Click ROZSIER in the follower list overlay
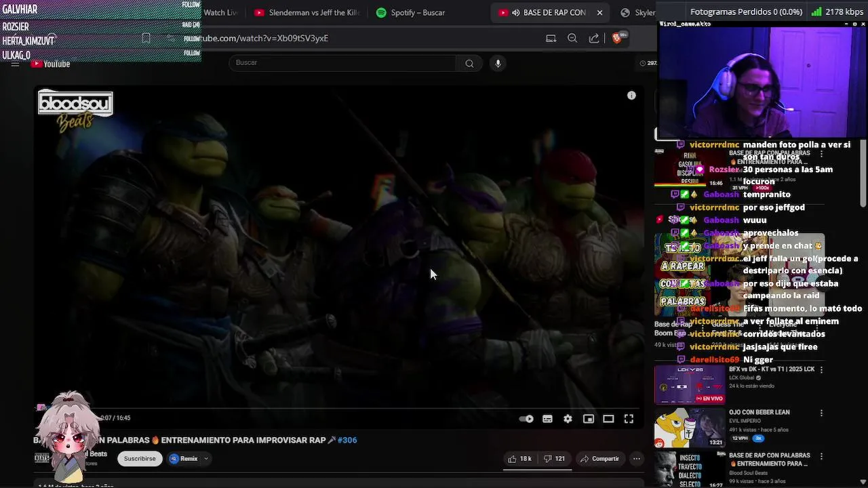Viewport: 868px width, 488px height. [16, 26]
